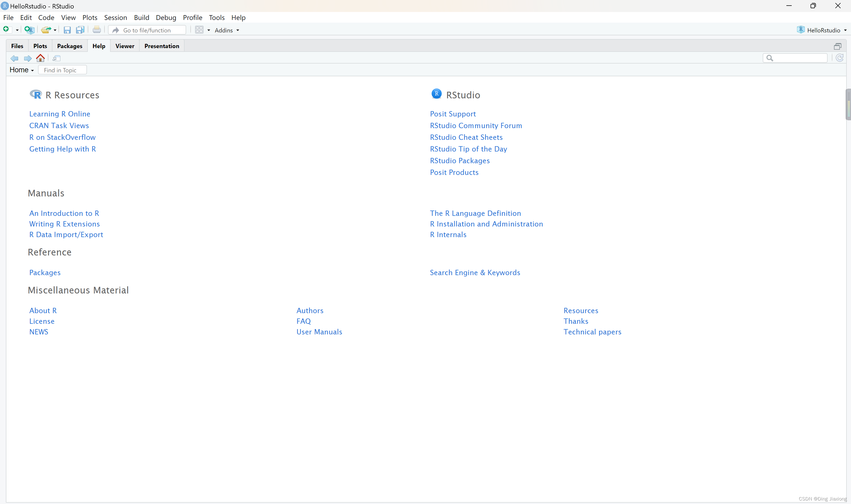The height and width of the screenshot is (504, 851).
Task: Click the print document icon
Action: tap(97, 30)
